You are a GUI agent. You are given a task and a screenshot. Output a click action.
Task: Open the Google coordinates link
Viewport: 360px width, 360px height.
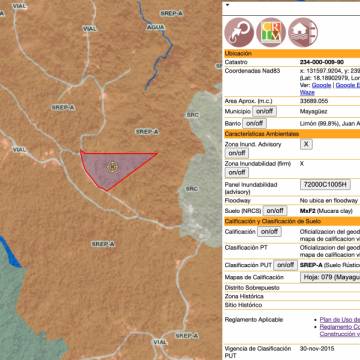(x=321, y=85)
